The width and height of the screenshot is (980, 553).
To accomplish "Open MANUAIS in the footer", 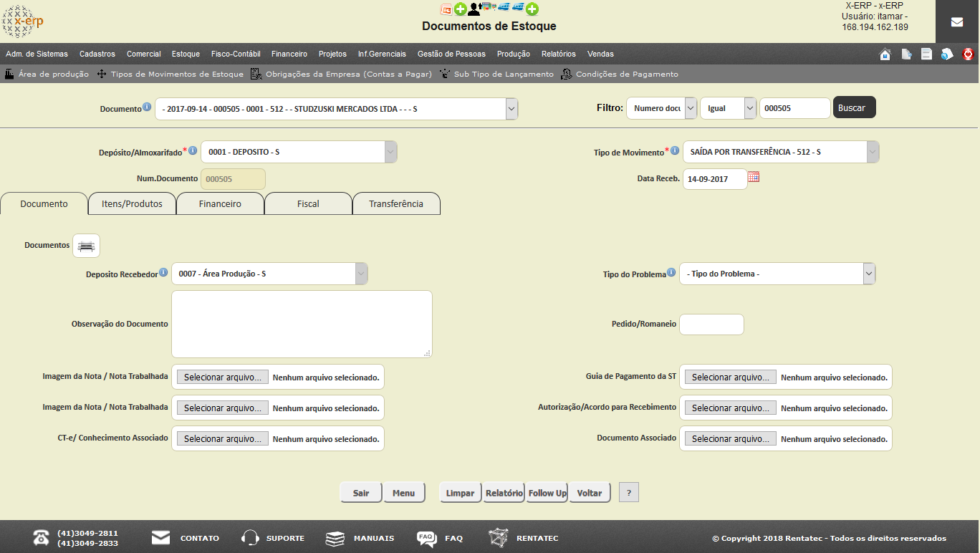I will coord(360,538).
